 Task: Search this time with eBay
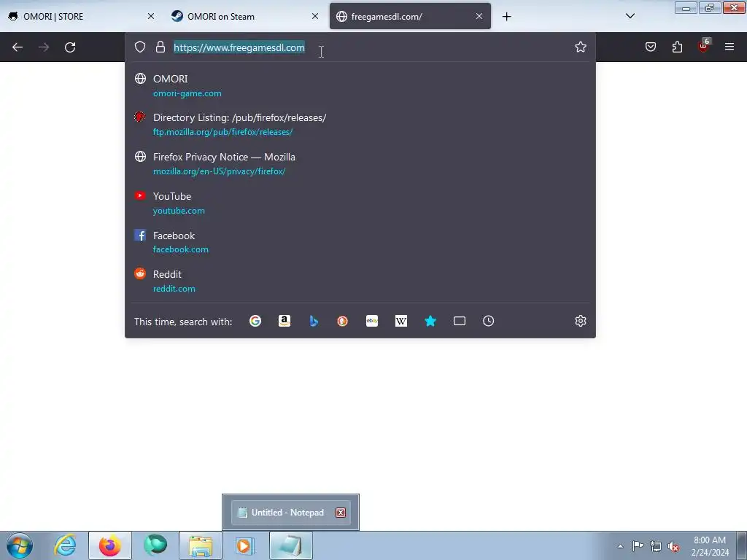pos(372,321)
